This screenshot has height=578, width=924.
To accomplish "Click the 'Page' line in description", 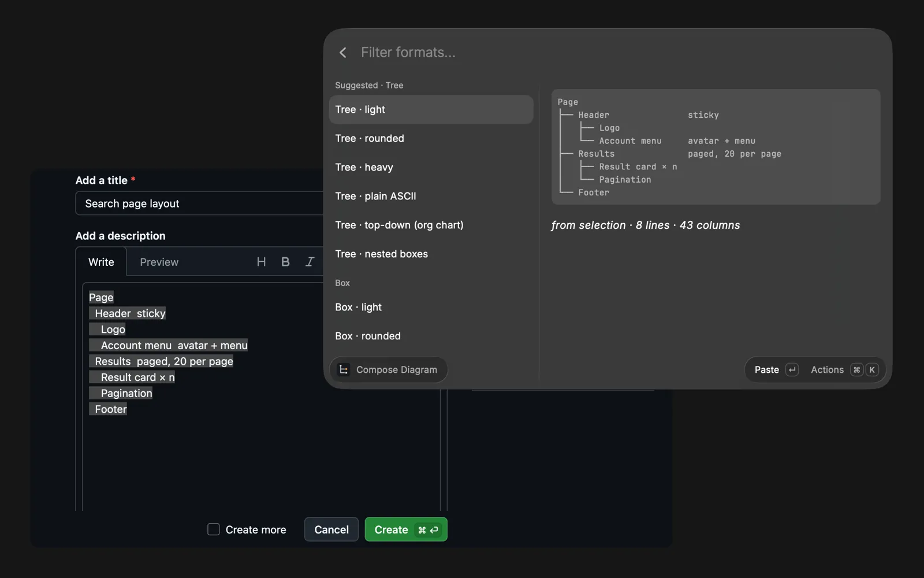I will 101,298.
